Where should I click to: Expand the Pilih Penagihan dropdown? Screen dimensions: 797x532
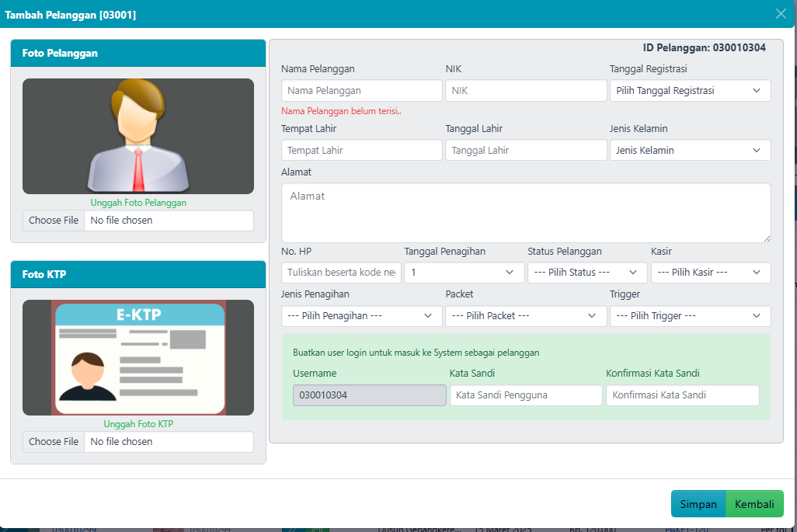(x=361, y=316)
